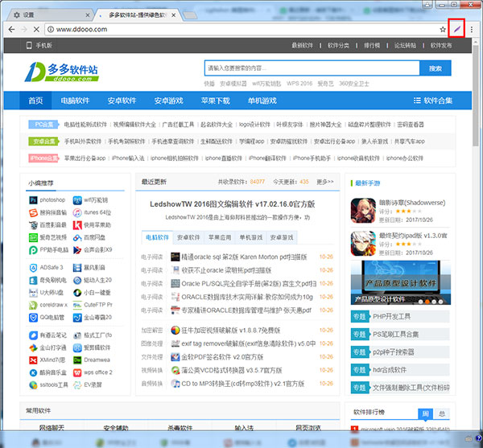The width and height of the screenshot is (483, 448).
Task: Open 安卓游戏 in the blue nav bar
Action: point(169,101)
